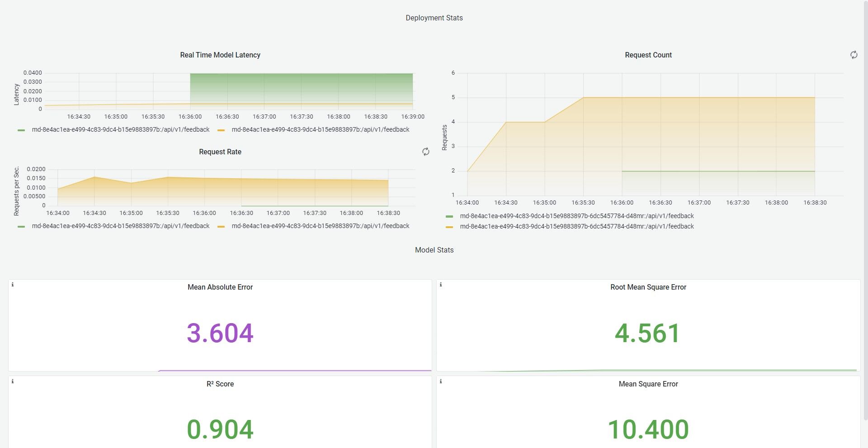Click the 0.904 R² Score value
The width and height of the screenshot is (868, 448).
[220, 429]
